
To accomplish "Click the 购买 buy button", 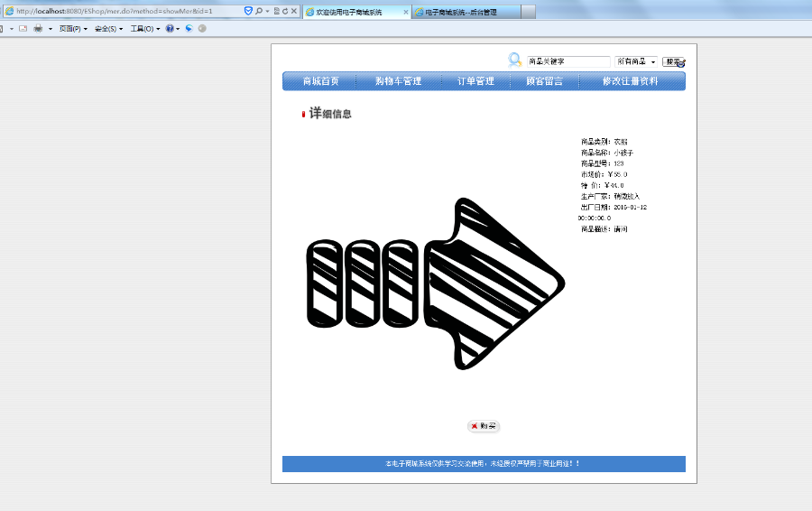I will click(x=484, y=426).
